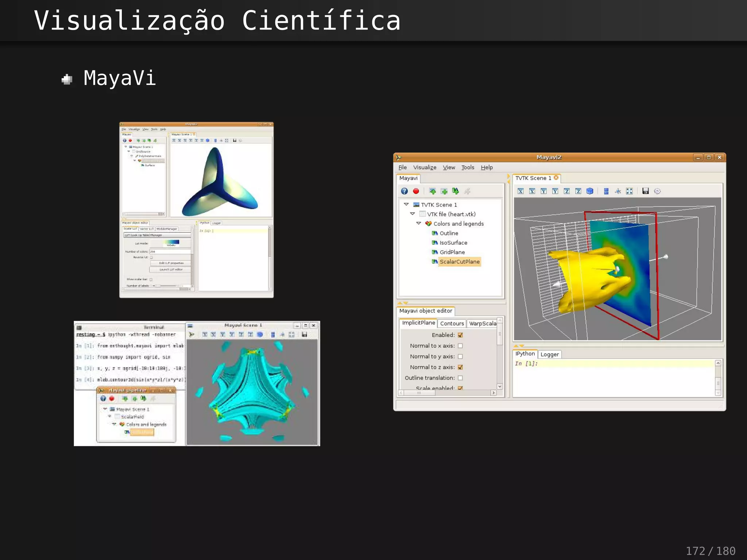Toggle parallel projection icon in TVTK Scene toolbar
This screenshot has width=747, height=560.
pos(606,191)
